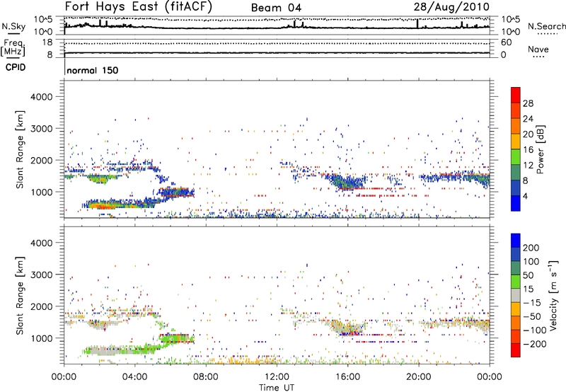566x392 pixels.
Task: Click the '18' frequency axis tick
Action: click(x=47, y=42)
